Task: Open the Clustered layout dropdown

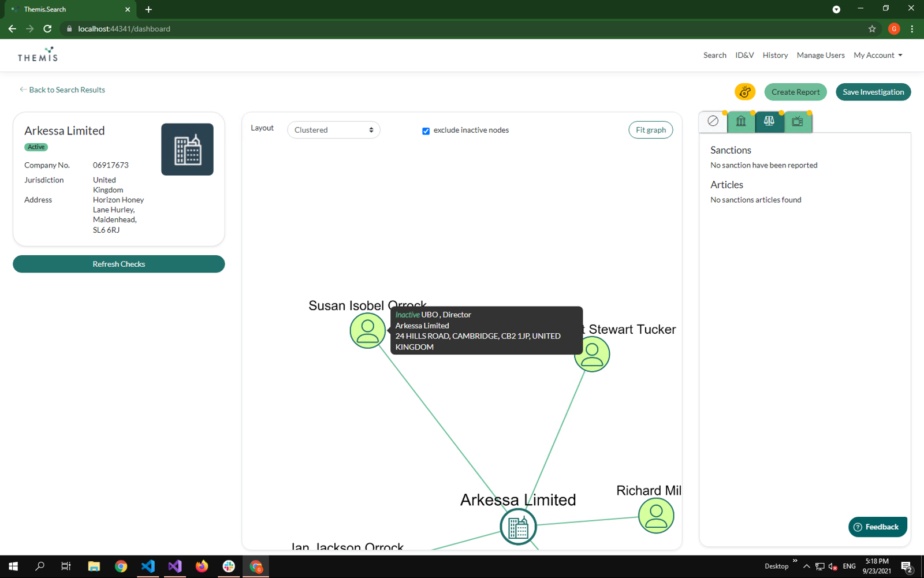Action: click(x=334, y=130)
